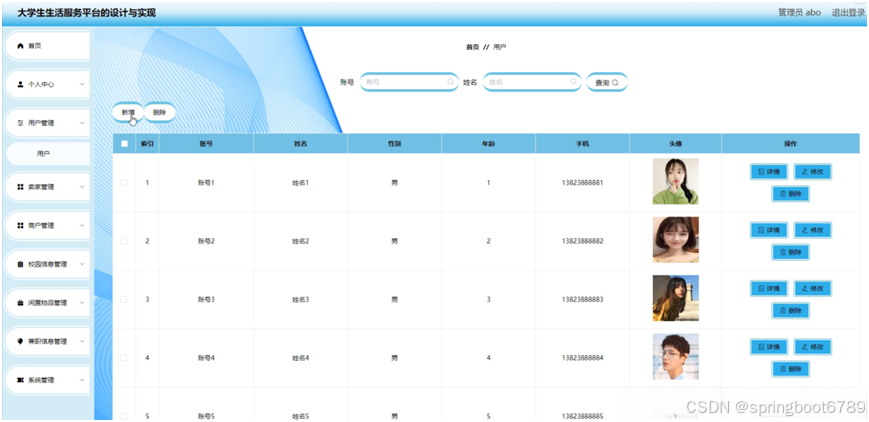Viewport: 869px width, 422px height.
Task: Check the checkbox for row 账号1
Action: pyautogui.click(x=124, y=182)
